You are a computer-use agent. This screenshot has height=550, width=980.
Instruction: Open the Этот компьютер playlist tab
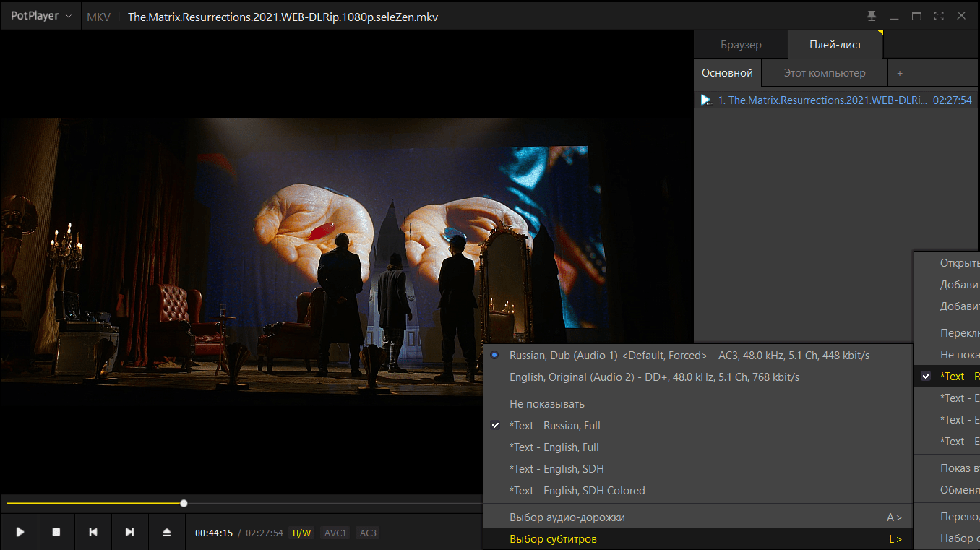[x=824, y=73]
